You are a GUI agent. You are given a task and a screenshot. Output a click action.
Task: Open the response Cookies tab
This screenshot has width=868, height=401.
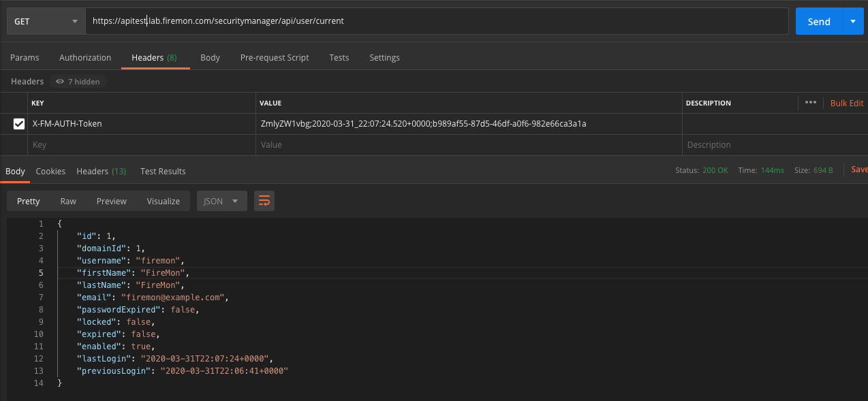(x=50, y=172)
